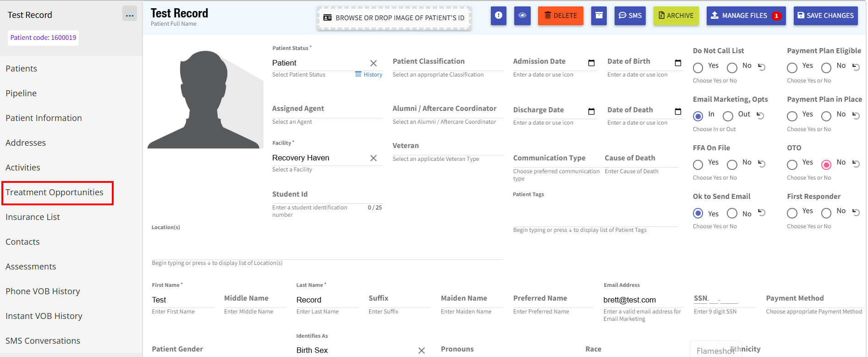Image resolution: width=868 pixels, height=357 pixels.
Task: Open Treatment Opportunities in the sidebar
Action: (x=55, y=192)
